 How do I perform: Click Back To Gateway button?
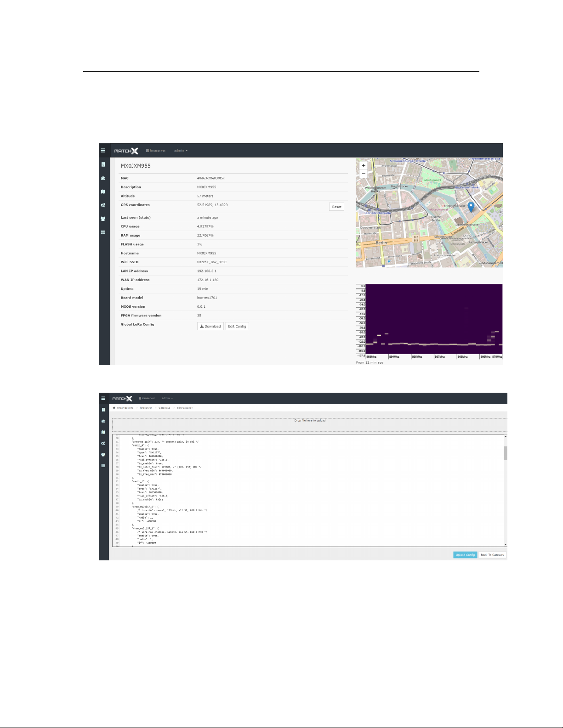pyautogui.click(x=492, y=555)
